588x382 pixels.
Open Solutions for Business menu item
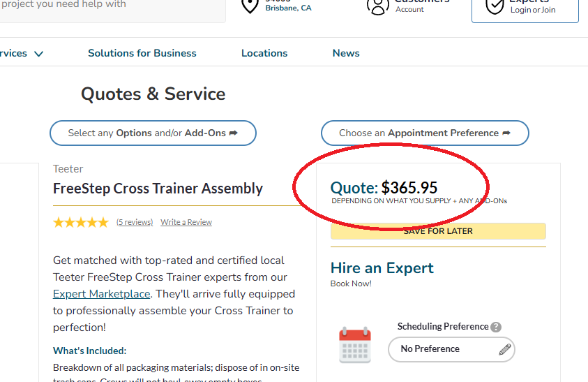[142, 53]
